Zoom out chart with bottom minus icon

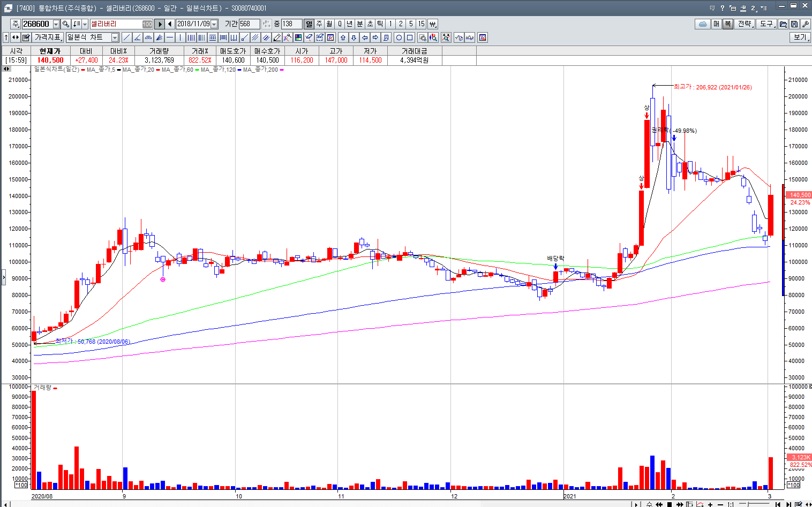[720, 504]
